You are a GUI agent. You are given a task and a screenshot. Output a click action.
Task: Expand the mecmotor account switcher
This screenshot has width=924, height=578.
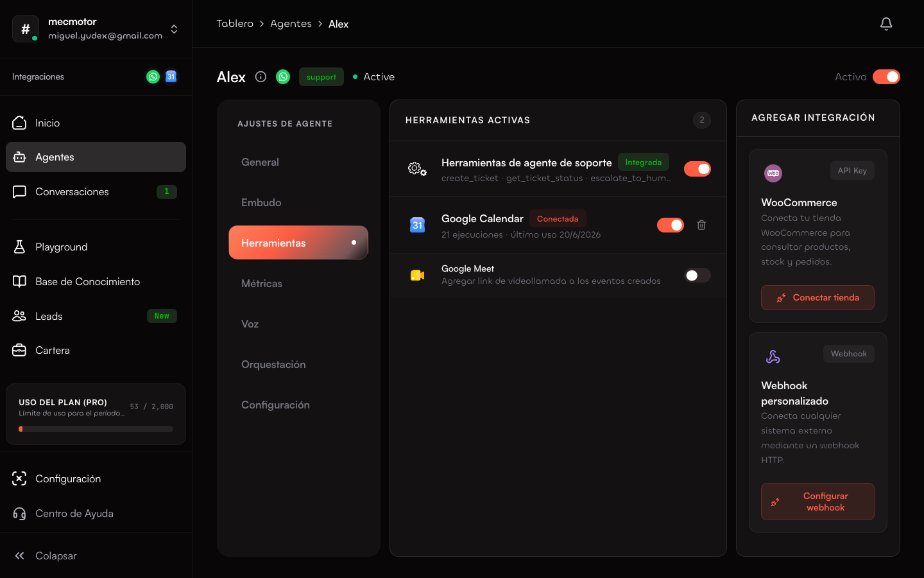pos(174,29)
